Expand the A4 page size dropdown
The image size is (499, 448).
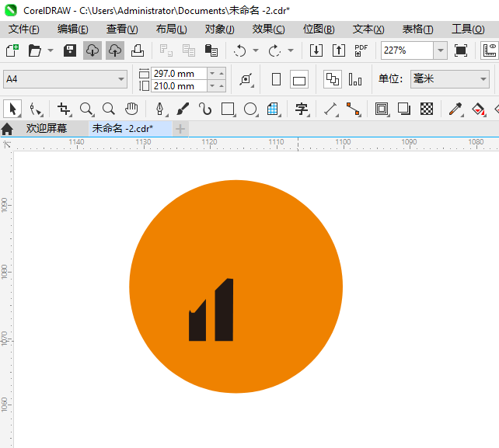(121, 79)
